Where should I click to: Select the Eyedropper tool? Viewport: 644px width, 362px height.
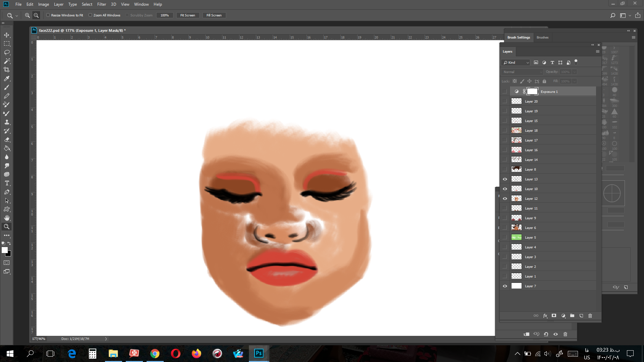pos(7,79)
